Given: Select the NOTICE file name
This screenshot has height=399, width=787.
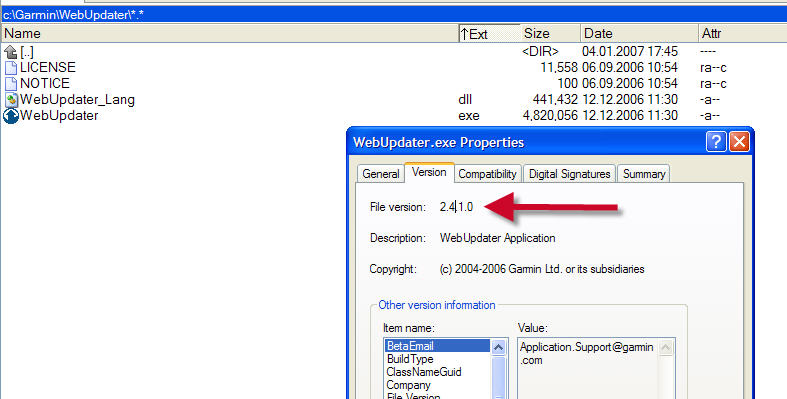Looking at the screenshot, I should (45, 83).
